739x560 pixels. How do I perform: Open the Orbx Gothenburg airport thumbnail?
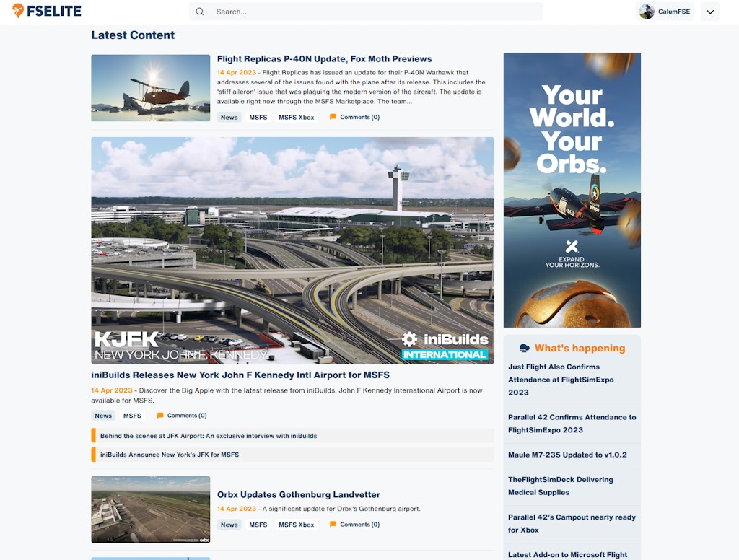coord(150,509)
